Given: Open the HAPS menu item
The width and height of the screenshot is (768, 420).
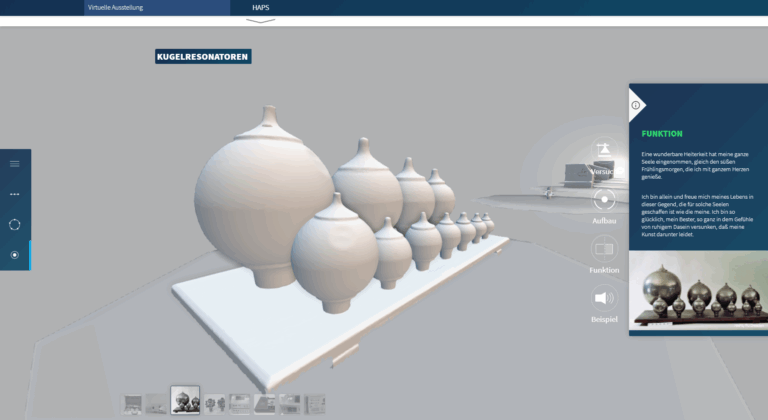Looking at the screenshot, I should pos(261,7).
